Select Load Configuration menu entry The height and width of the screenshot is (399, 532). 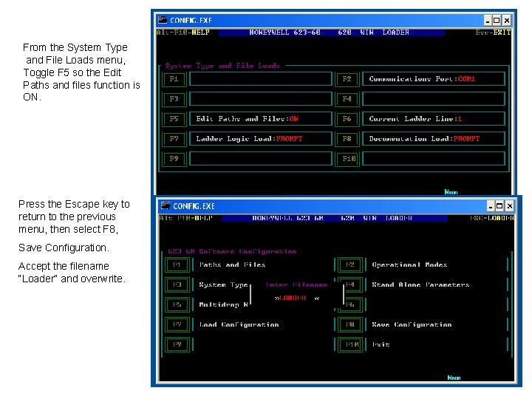[239, 324]
